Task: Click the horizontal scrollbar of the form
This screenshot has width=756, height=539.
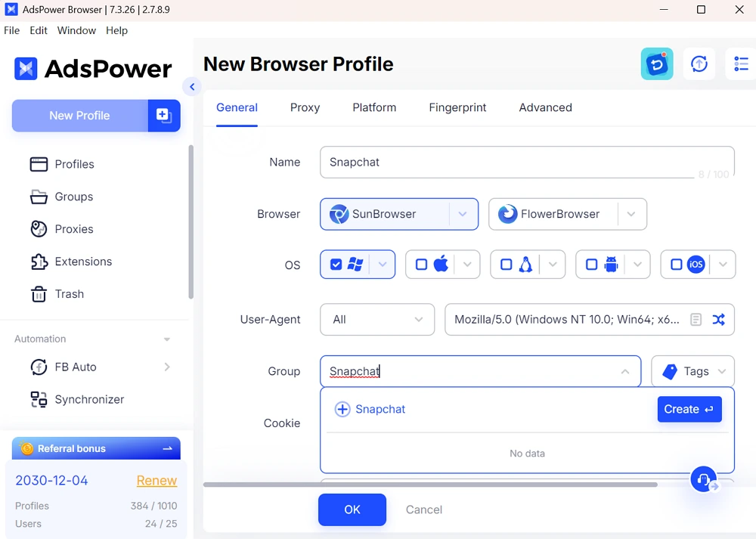Action: pyautogui.click(x=430, y=485)
